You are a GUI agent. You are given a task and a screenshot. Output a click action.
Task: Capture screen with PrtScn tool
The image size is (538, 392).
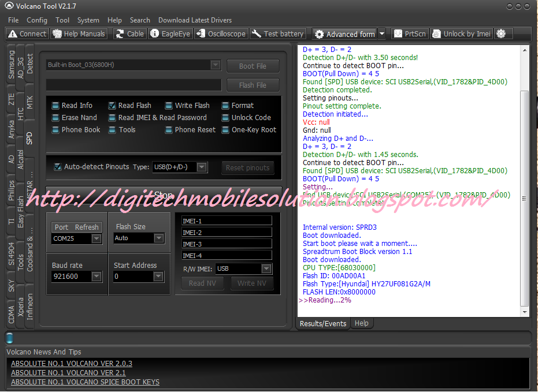pos(410,33)
